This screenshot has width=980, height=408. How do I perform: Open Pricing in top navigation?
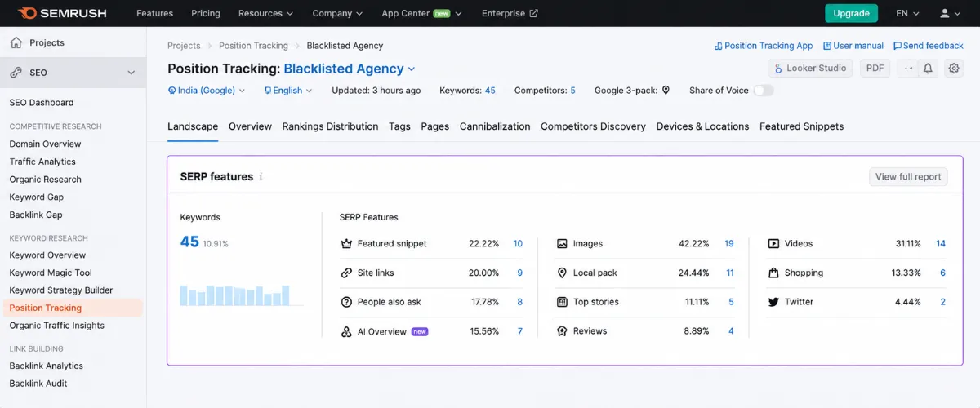[206, 13]
